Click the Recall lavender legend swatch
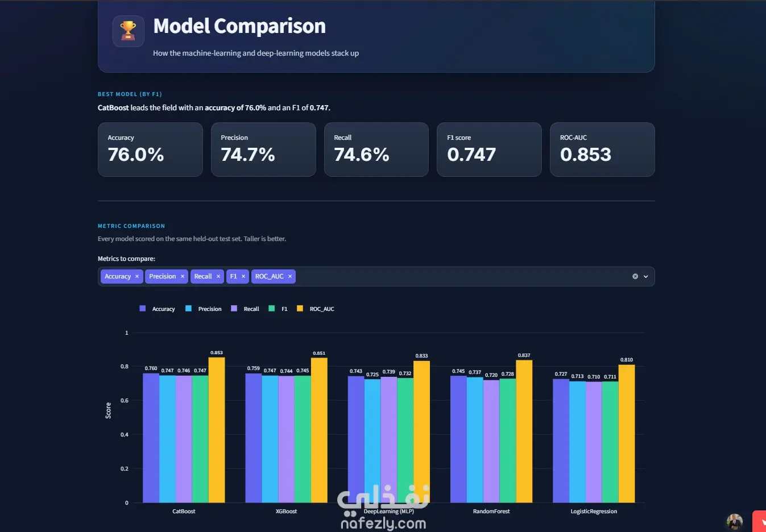Screen dimensions: 766x532 (x=234, y=309)
